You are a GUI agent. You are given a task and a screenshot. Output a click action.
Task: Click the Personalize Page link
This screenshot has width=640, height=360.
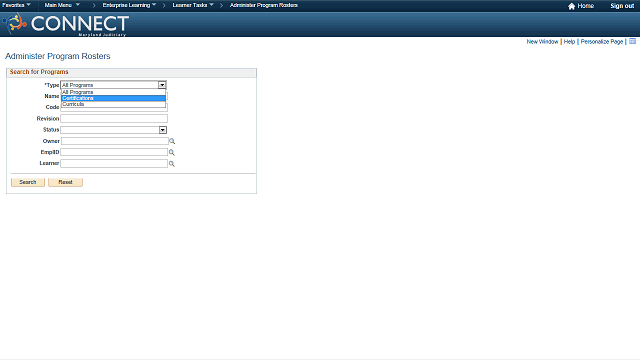coord(602,42)
